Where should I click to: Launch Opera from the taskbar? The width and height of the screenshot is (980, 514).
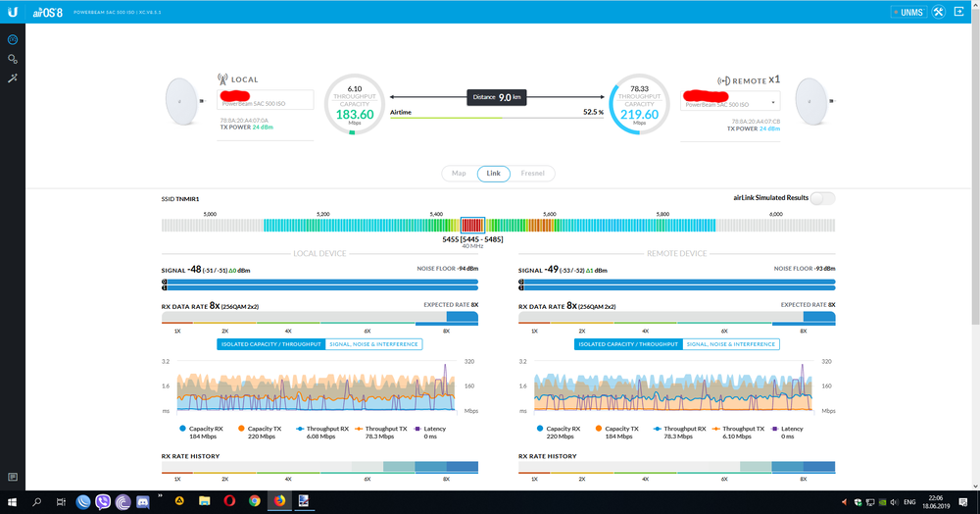[x=230, y=501]
